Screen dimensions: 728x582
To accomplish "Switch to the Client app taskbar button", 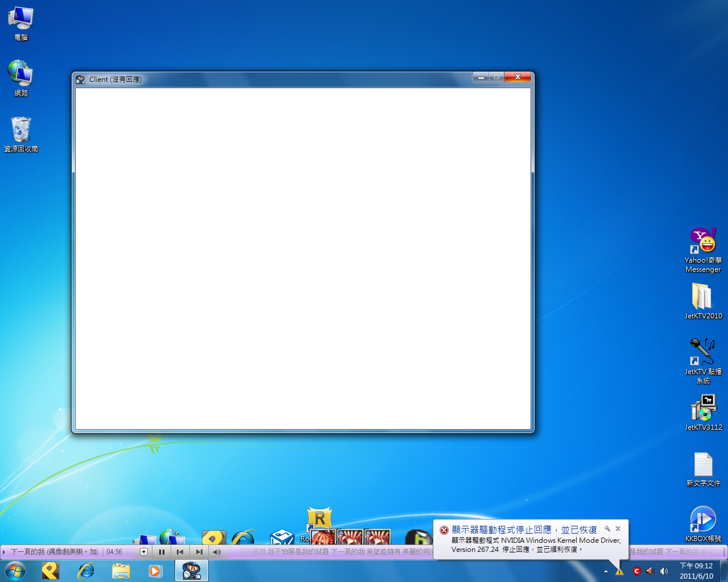I will click(192, 571).
